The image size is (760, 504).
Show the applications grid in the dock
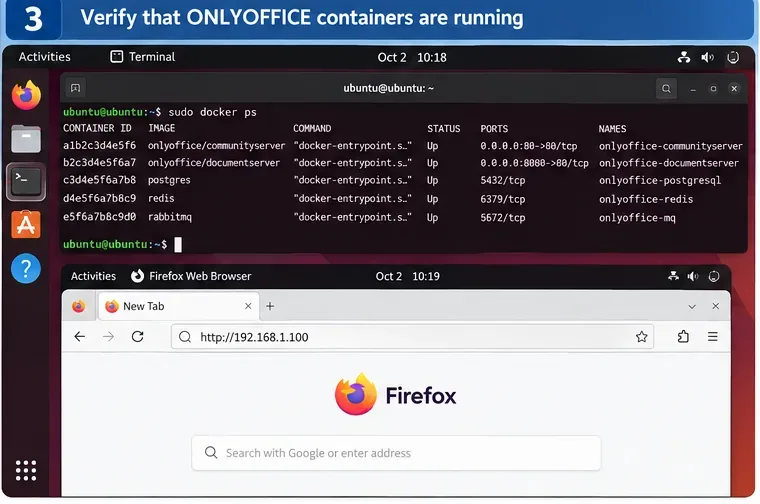(x=26, y=471)
